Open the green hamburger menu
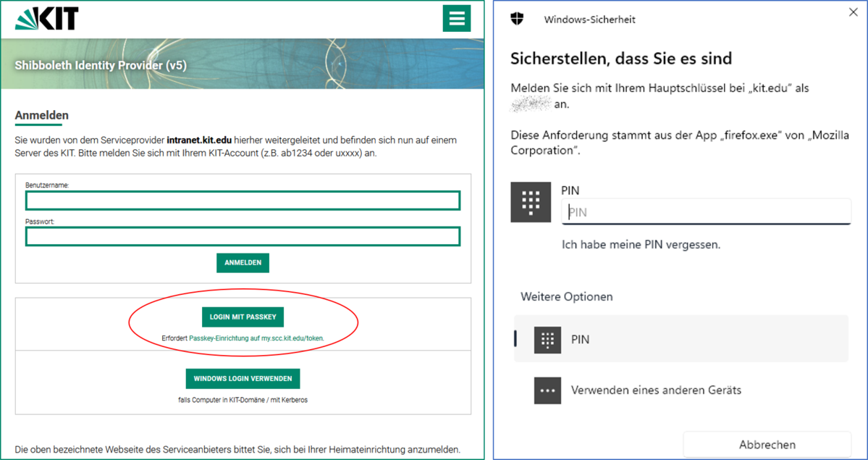 point(456,18)
